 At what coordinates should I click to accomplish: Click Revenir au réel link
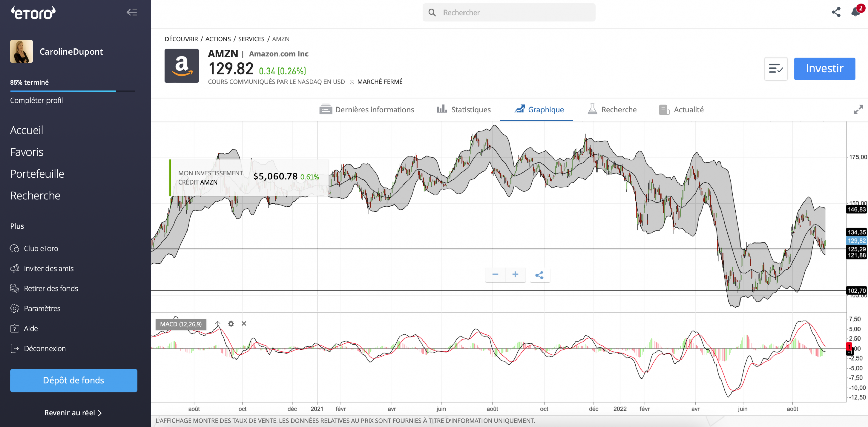[73, 413]
